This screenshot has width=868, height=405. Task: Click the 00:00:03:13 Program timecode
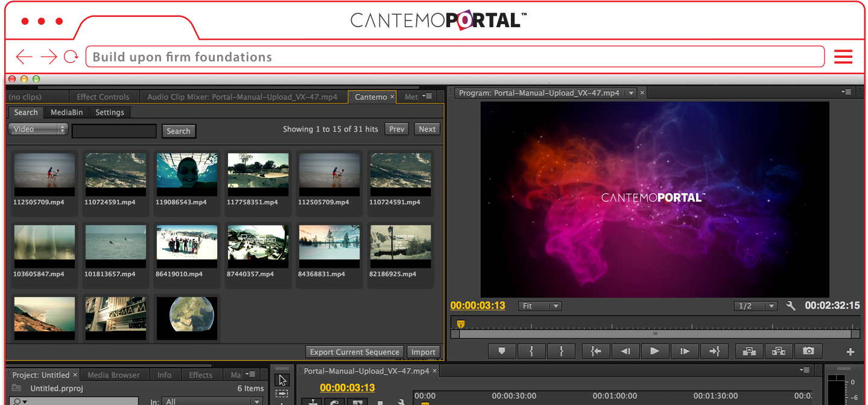(x=478, y=305)
